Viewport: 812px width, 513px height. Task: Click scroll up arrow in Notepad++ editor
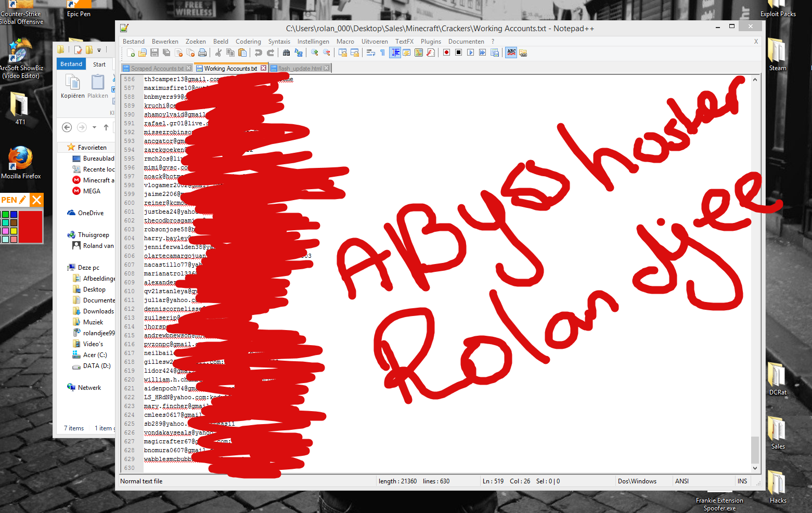point(755,80)
